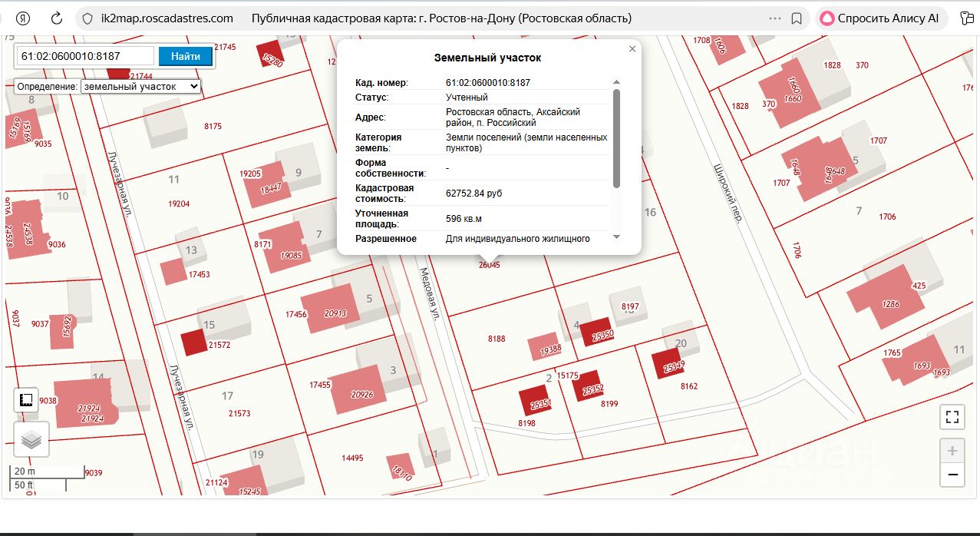Bookmark this page in address bar
Screen dimensions: 980x536
point(797,18)
